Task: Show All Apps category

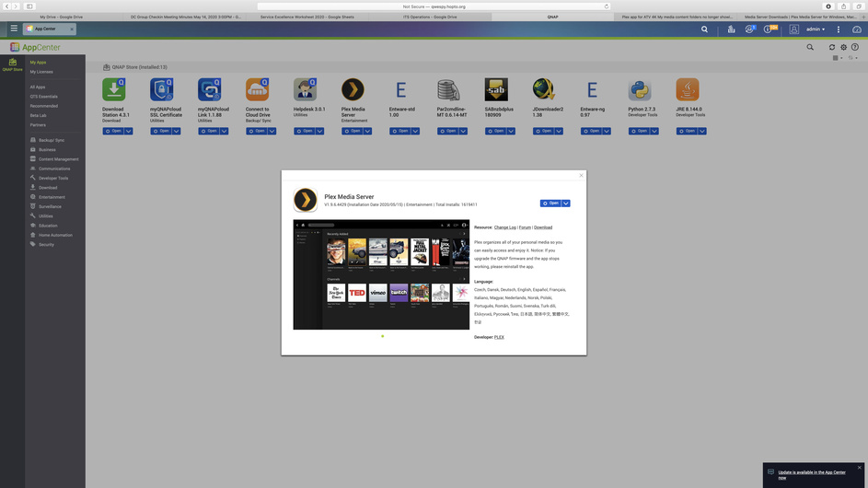Action: coord(38,87)
